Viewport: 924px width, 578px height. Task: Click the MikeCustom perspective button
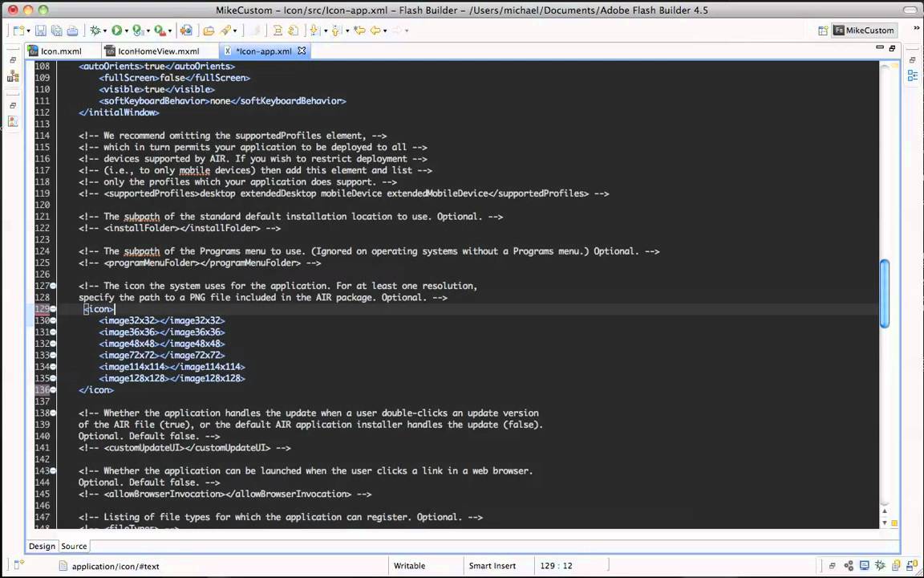[869, 30]
